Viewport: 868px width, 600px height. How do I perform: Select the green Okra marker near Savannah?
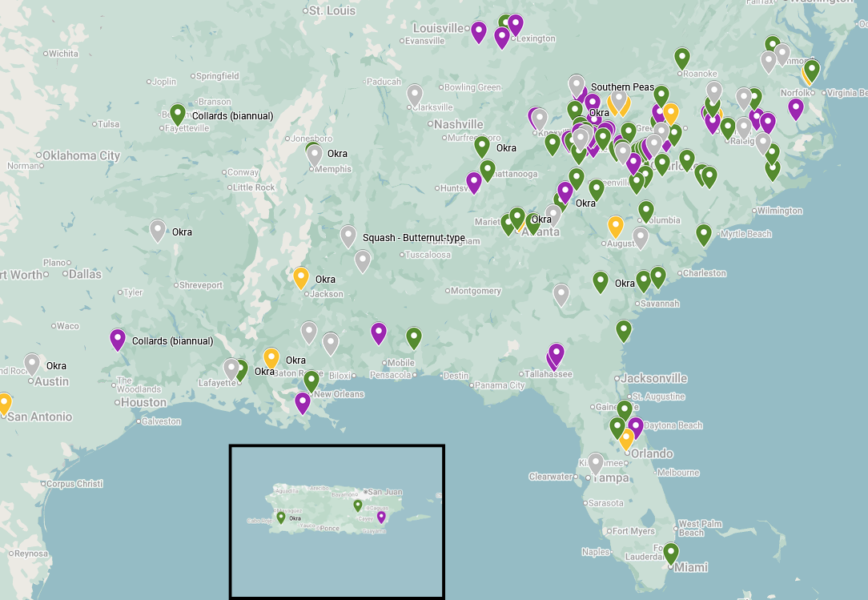click(x=600, y=282)
